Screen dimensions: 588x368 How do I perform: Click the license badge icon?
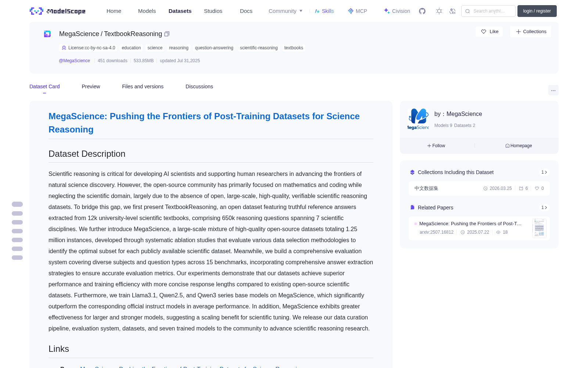click(x=64, y=48)
